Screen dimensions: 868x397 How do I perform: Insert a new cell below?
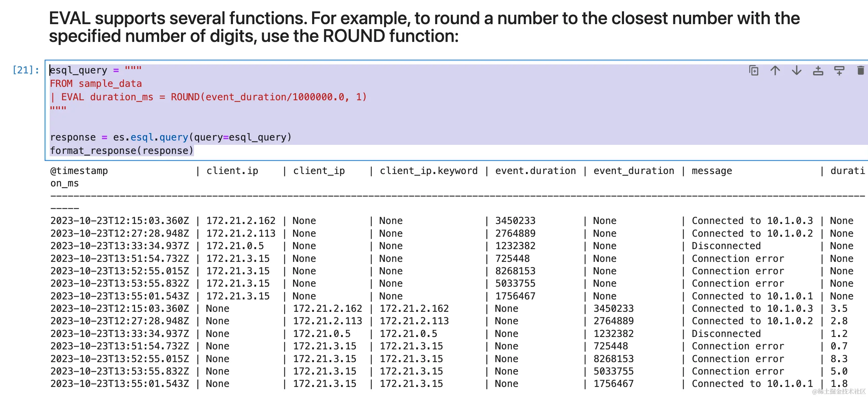coord(839,70)
